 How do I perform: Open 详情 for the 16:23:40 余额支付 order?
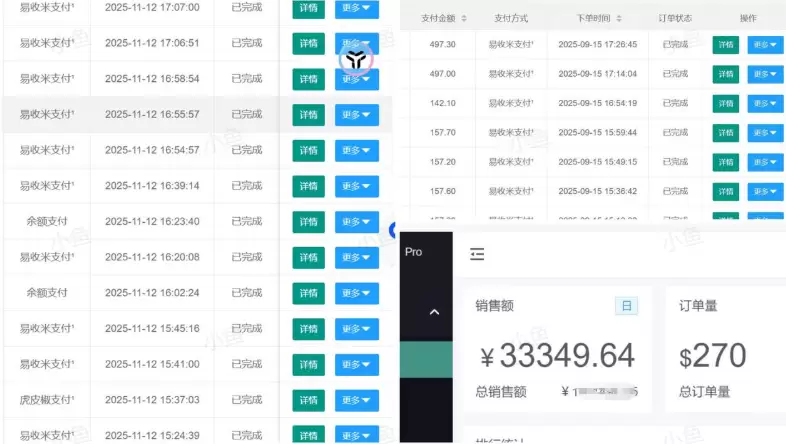pyautogui.click(x=308, y=221)
